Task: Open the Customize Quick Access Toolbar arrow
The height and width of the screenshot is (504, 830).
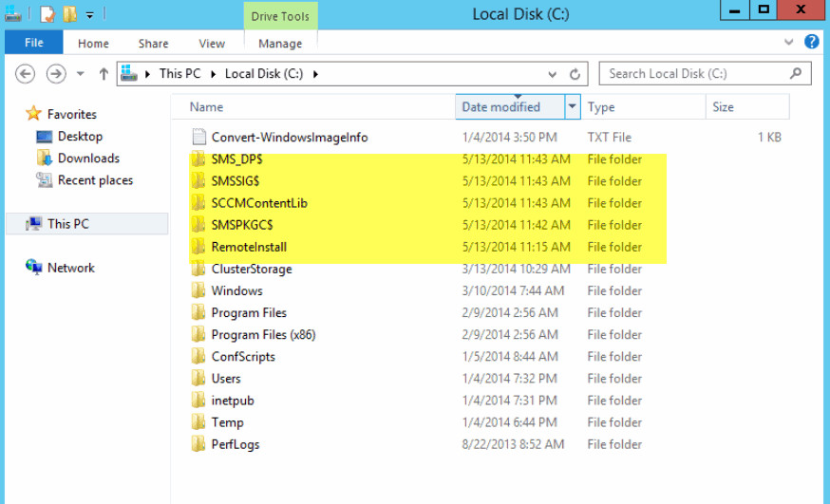Action: point(90,15)
